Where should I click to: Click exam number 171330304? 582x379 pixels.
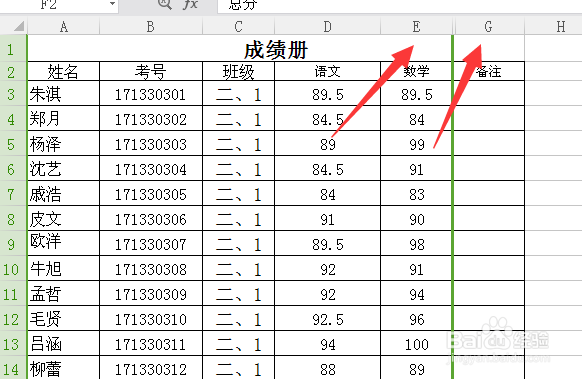(x=151, y=169)
